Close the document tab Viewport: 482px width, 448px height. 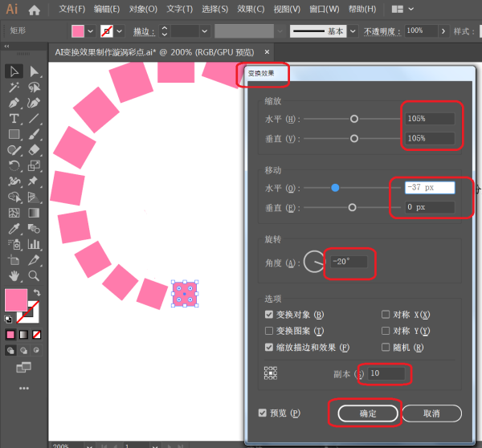[x=268, y=52]
